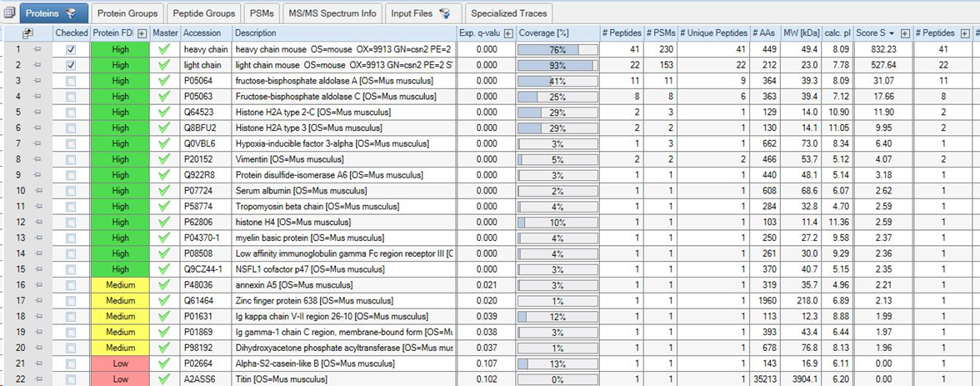Select the score value 832.23
Image resolution: width=980 pixels, height=386 pixels.
click(x=883, y=49)
